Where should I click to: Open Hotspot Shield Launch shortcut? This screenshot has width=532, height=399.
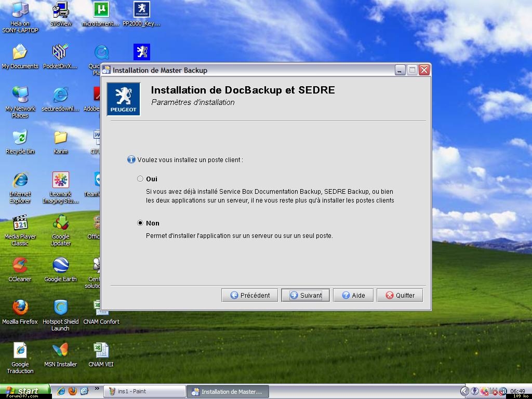60,315
